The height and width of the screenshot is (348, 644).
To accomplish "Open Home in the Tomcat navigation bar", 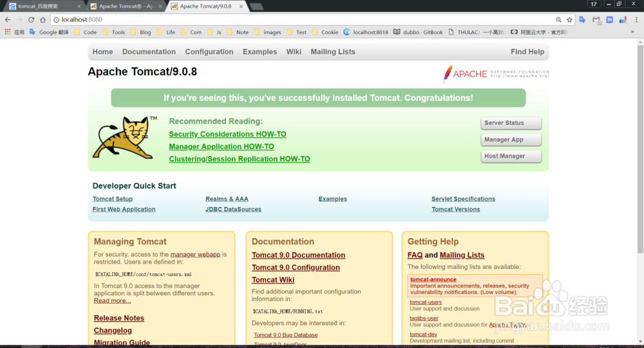I will [102, 51].
